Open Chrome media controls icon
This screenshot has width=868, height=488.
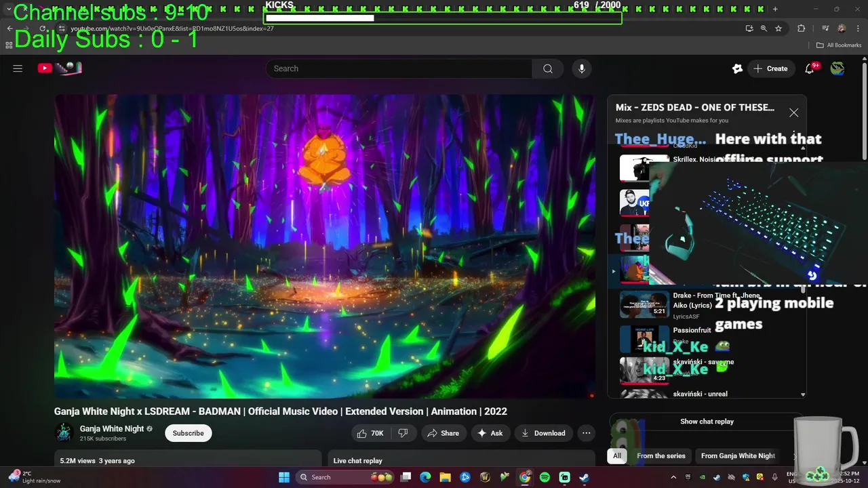(825, 28)
